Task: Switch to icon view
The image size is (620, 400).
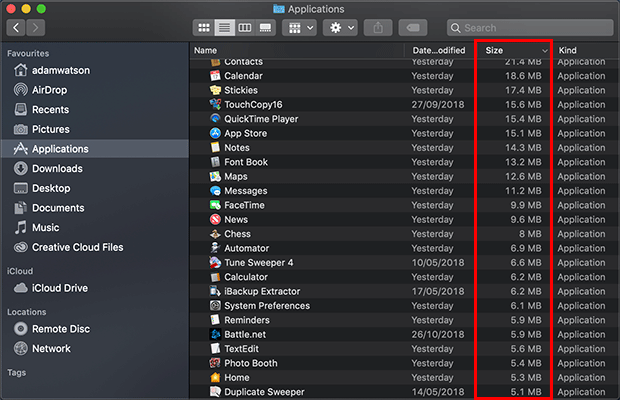Action: [204, 28]
